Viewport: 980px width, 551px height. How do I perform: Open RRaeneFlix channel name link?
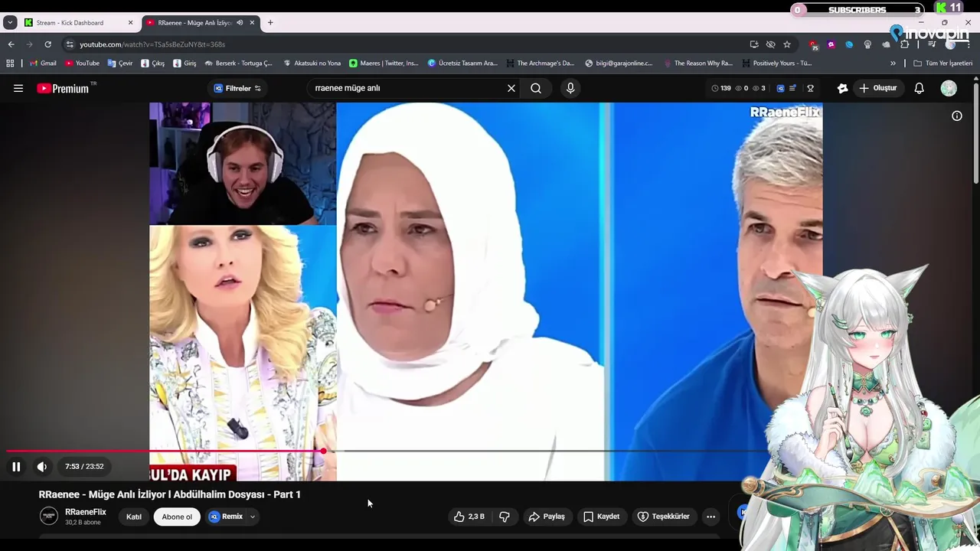[x=86, y=512]
